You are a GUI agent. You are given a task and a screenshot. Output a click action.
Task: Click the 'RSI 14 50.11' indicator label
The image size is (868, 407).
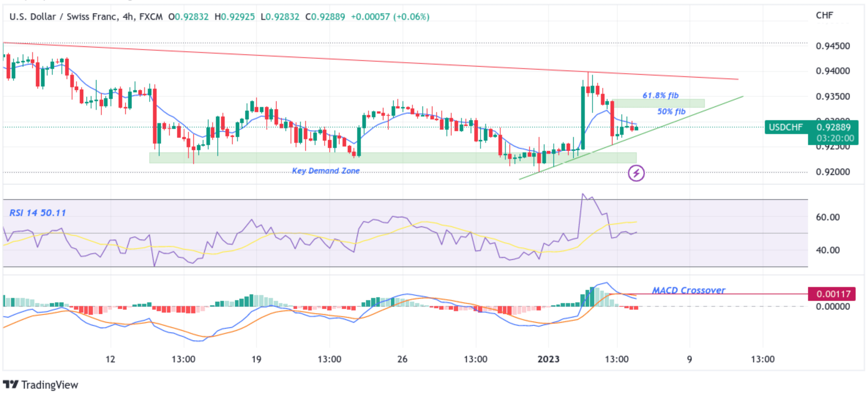[37, 213]
